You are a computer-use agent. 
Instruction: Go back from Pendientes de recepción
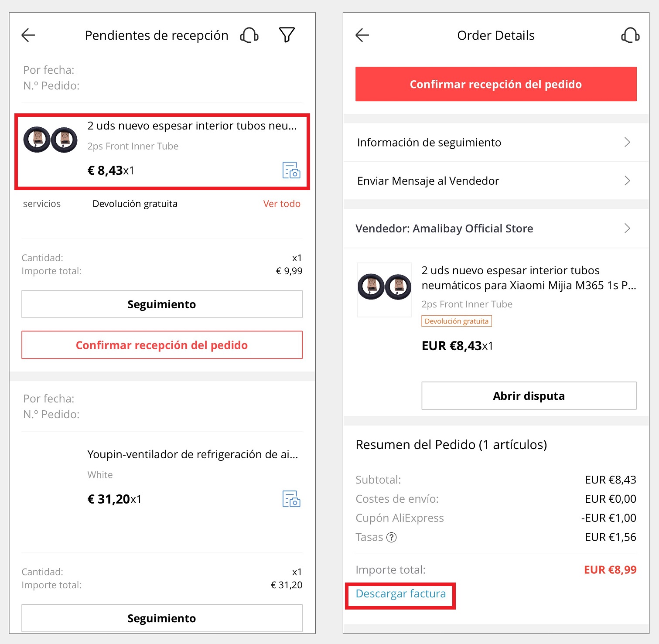tap(28, 35)
